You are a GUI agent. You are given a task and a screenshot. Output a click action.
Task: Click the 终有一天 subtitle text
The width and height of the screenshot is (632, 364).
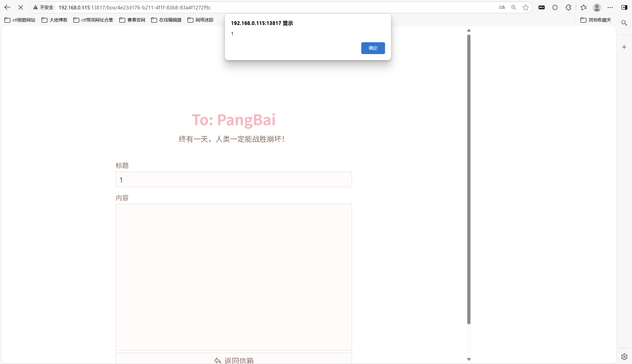232,139
